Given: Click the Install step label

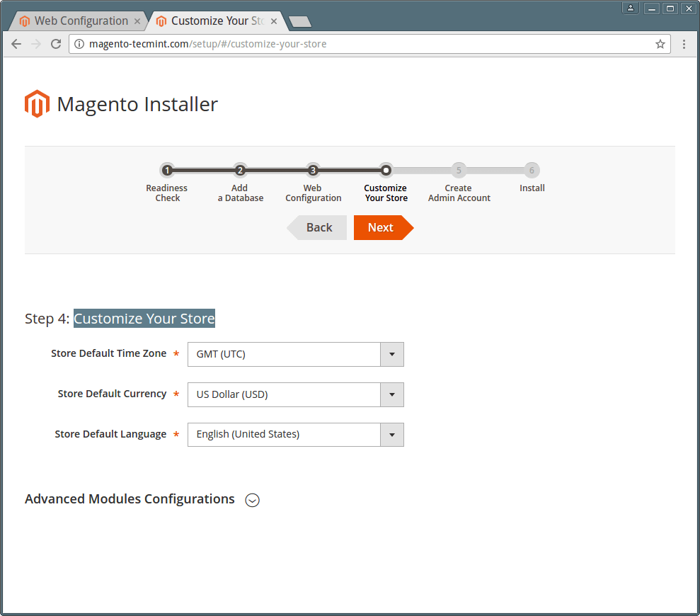Looking at the screenshot, I should [532, 188].
